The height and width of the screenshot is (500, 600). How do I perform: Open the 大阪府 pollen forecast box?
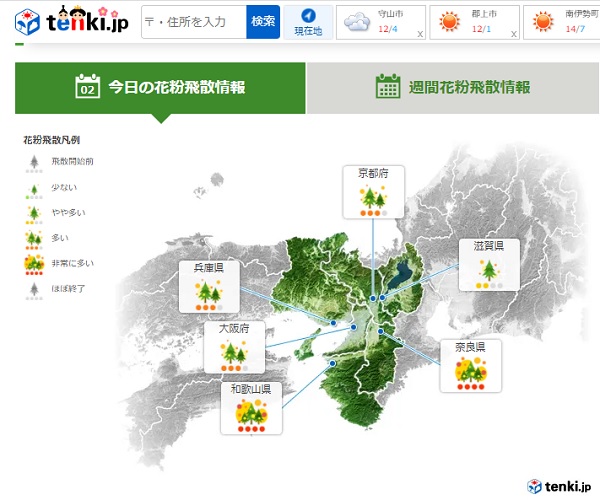[232, 347]
